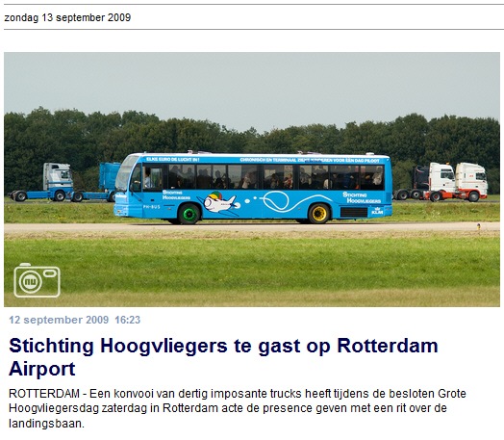This screenshot has width=504, height=440.
Task: Click the word Airport in the headline
Action: 42,369
